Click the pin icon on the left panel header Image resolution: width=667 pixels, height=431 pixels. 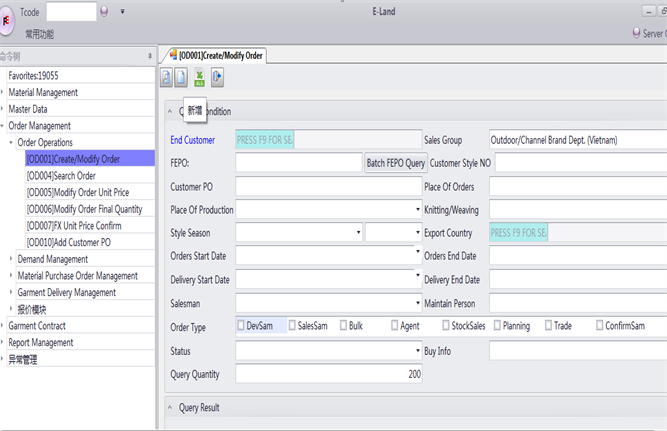tap(150, 55)
